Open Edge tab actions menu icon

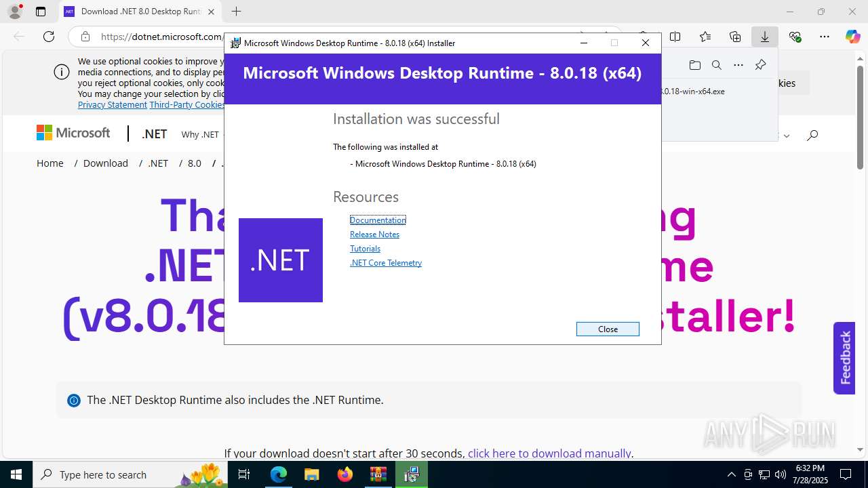tap(41, 12)
